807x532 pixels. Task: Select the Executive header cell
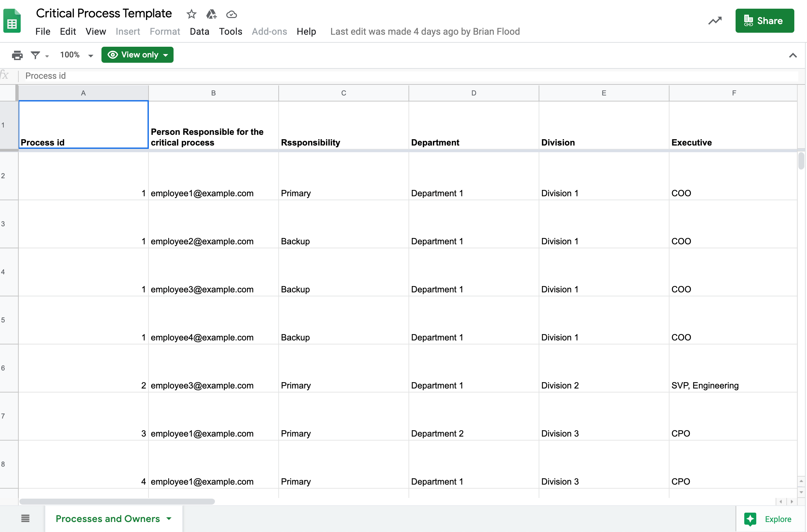pyautogui.click(x=733, y=124)
